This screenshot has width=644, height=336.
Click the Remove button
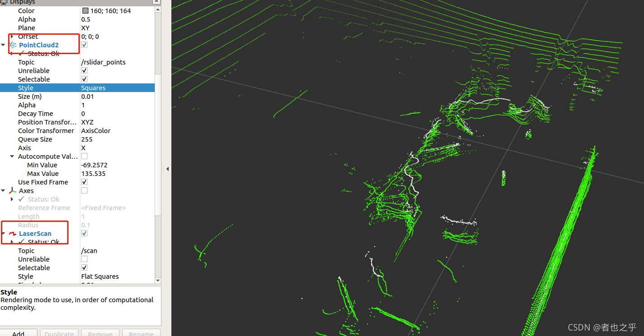tap(100, 333)
